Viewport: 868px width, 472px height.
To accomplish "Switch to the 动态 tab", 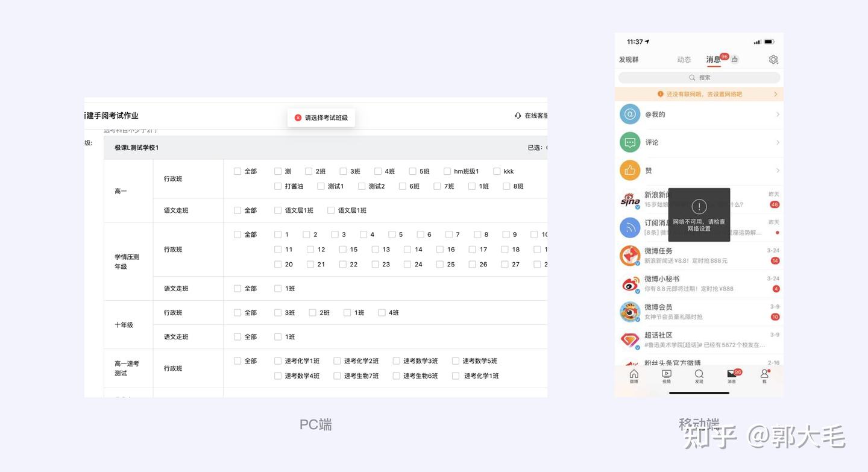I will (684, 60).
